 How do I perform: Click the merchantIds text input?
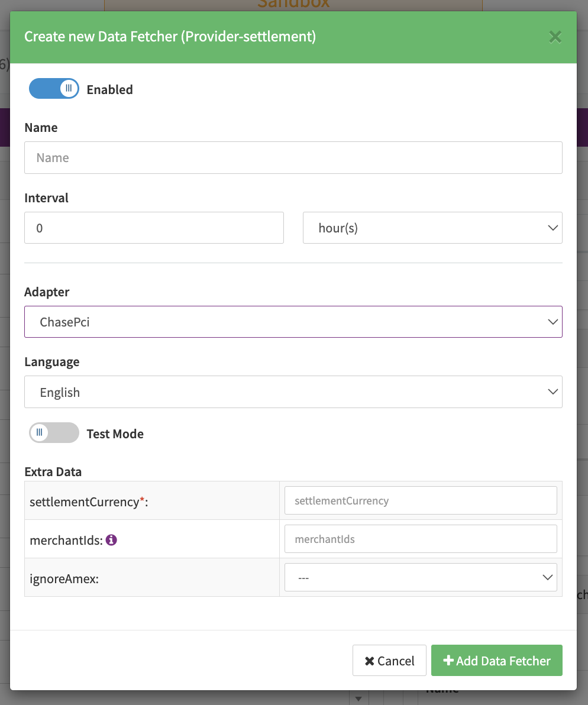tap(420, 539)
